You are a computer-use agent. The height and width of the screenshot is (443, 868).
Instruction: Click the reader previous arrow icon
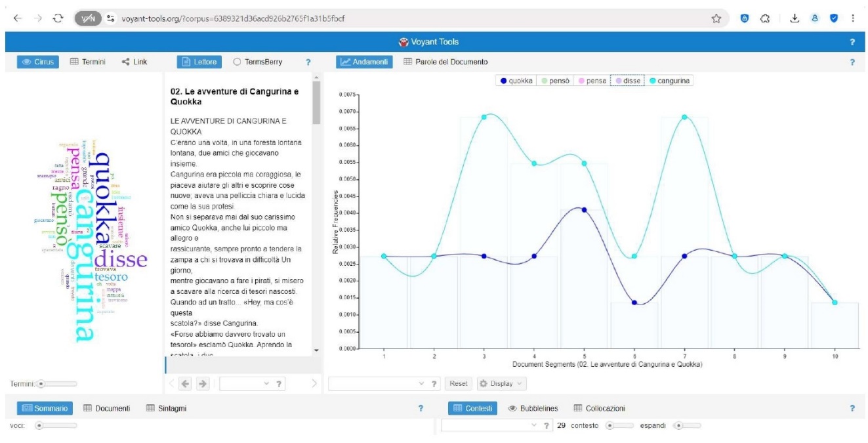185,383
